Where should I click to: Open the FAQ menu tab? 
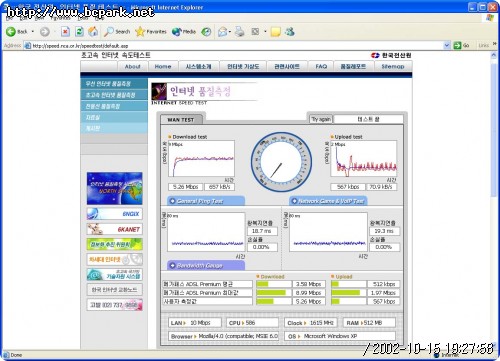point(321,66)
